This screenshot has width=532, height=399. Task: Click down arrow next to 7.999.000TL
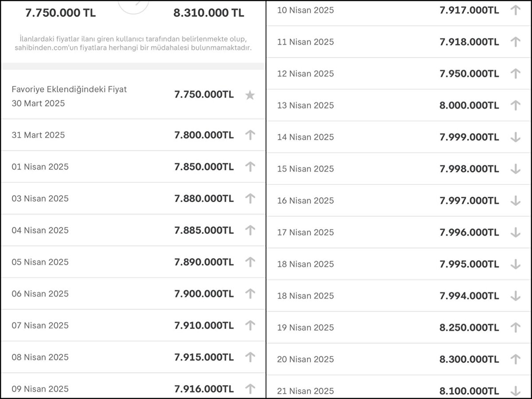pyautogui.click(x=515, y=137)
